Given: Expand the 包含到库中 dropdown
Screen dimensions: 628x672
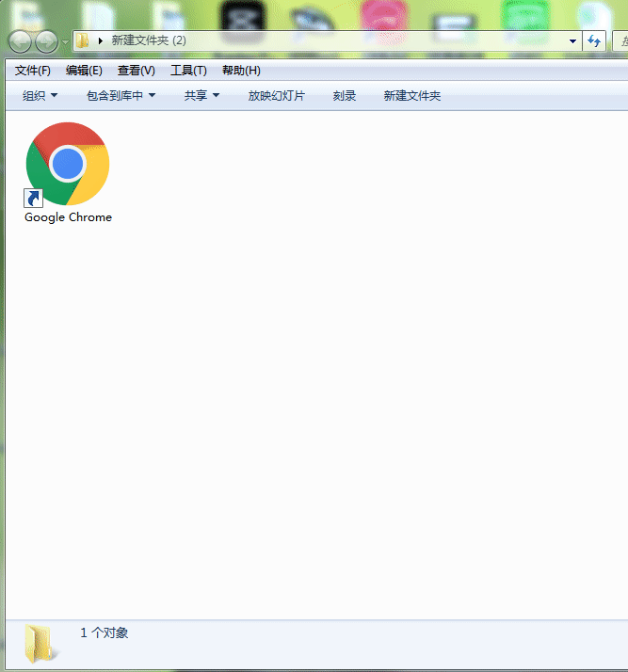Looking at the screenshot, I should click(x=121, y=96).
